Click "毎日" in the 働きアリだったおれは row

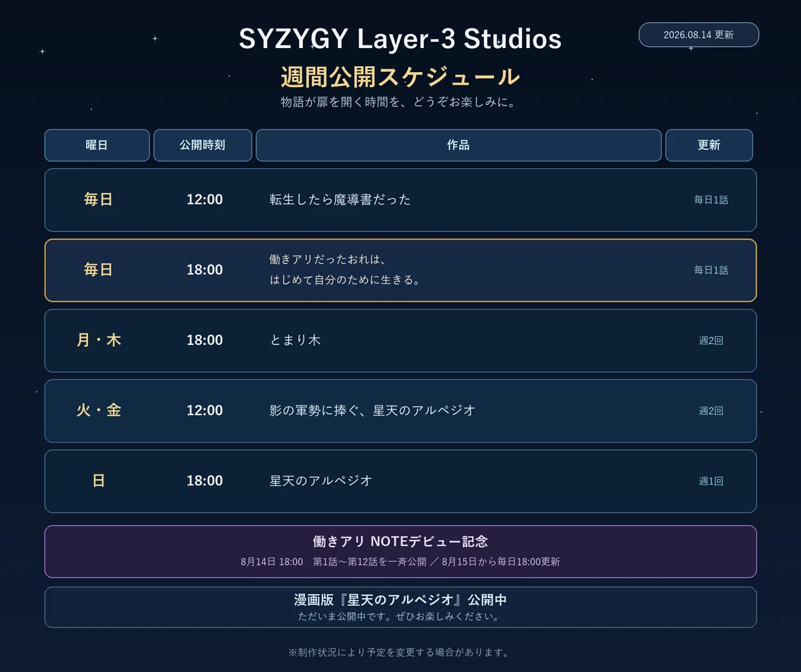click(x=98, y=270)
